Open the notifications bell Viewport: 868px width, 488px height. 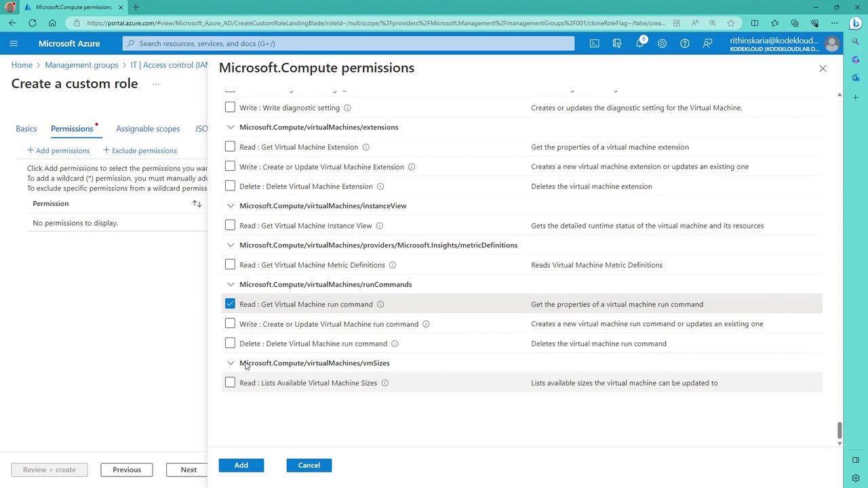[x=639, y=43]
